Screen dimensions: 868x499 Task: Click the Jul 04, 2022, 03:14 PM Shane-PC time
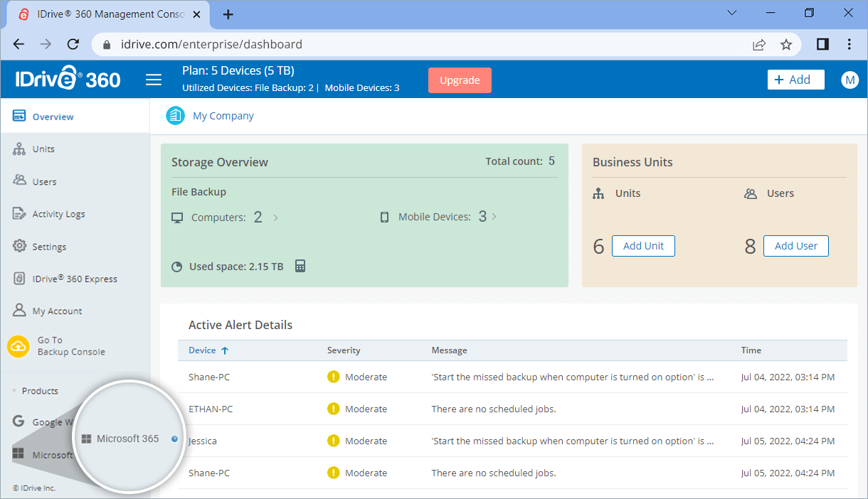pos(788,377)
